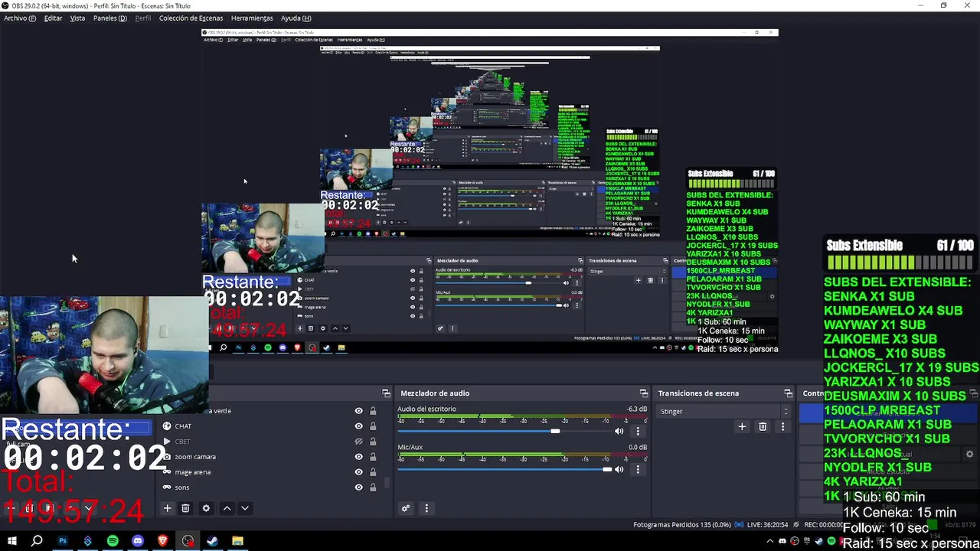Mute Mic/Aux speaker
This screenshot has width=980, height=551.
pyautogui.click(x=619, y=469)
